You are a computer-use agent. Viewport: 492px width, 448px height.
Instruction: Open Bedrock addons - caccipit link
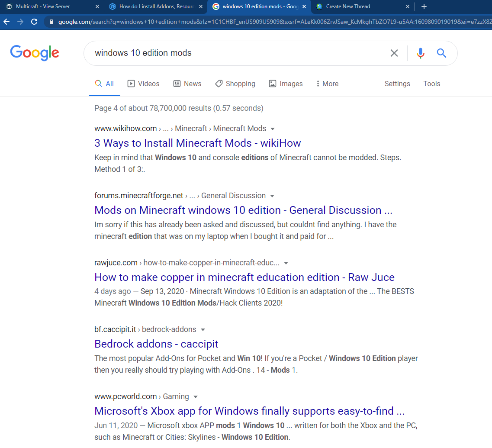[x=156, y=344]
